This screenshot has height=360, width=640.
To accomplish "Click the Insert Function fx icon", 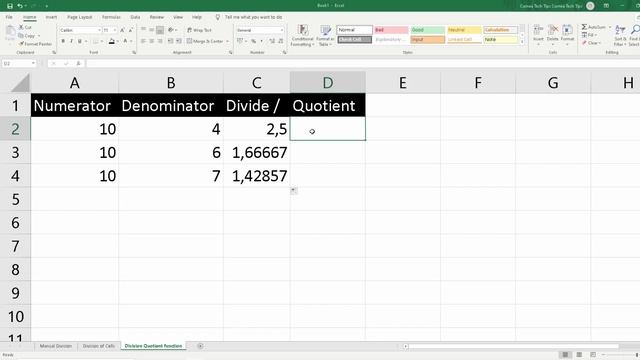I will (78, 64).
